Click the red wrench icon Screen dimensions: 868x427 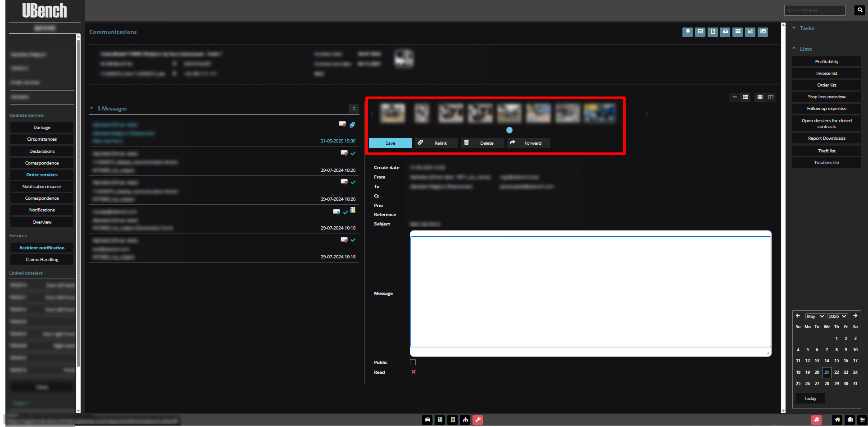tap(478, 420)
